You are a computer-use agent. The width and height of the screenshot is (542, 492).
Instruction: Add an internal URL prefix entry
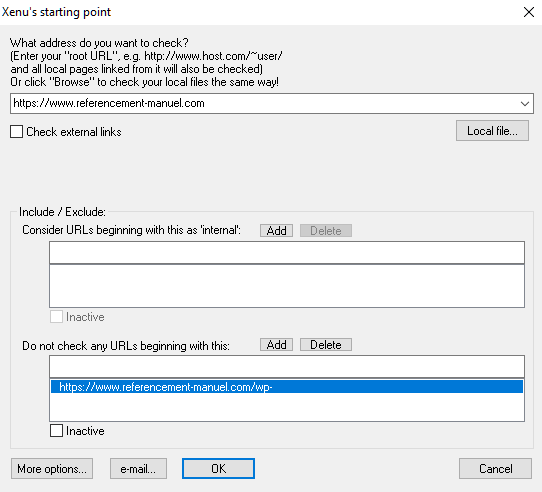pyautogui.click(x=276, y=231)
